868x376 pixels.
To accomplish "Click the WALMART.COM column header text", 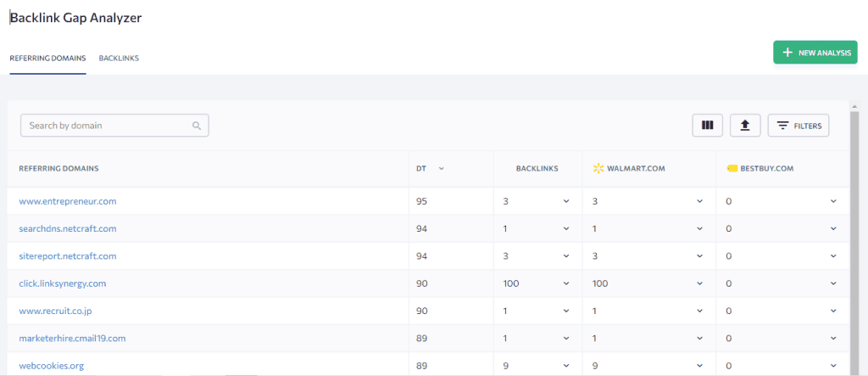I will point(635,169).
